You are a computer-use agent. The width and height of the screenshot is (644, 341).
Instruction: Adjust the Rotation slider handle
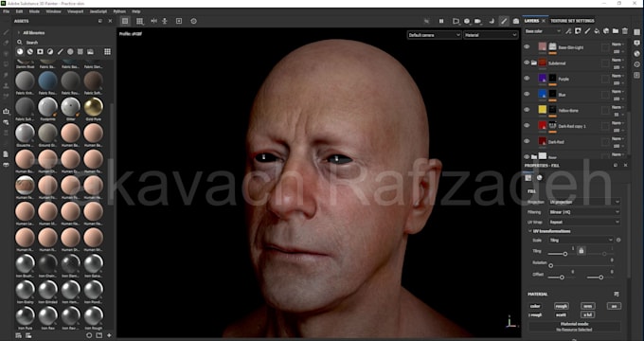click(x=551, y=265)
